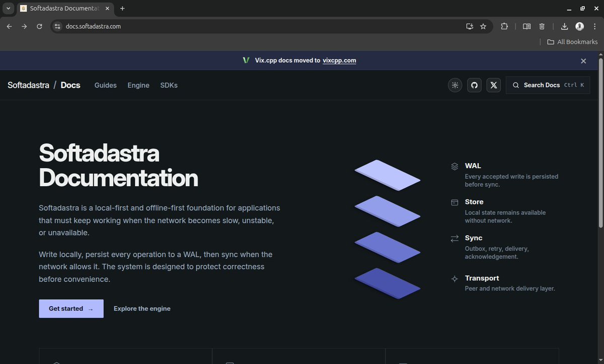Open the SDKs nav item

[x=169, y=85]
